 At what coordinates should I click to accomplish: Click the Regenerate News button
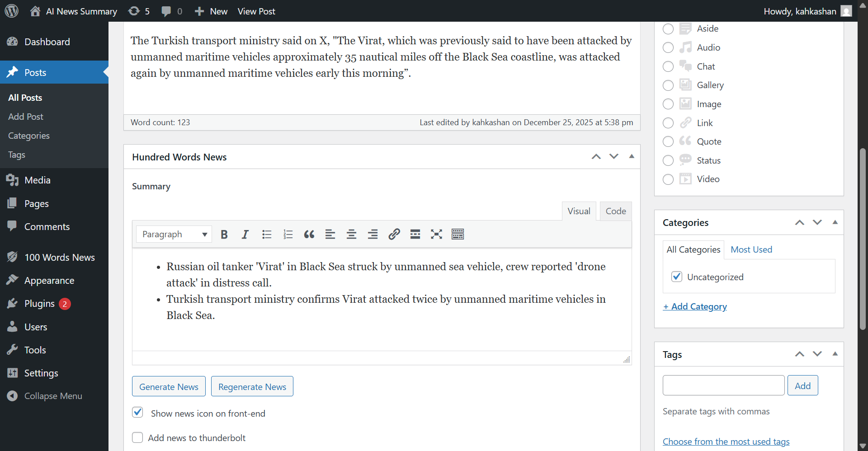(252, 386)
